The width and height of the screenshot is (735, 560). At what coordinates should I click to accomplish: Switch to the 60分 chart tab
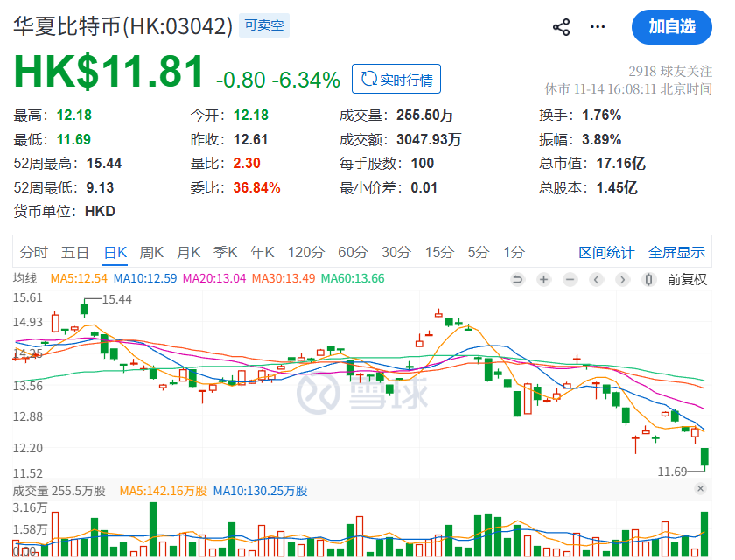click(x=353, y=253)
